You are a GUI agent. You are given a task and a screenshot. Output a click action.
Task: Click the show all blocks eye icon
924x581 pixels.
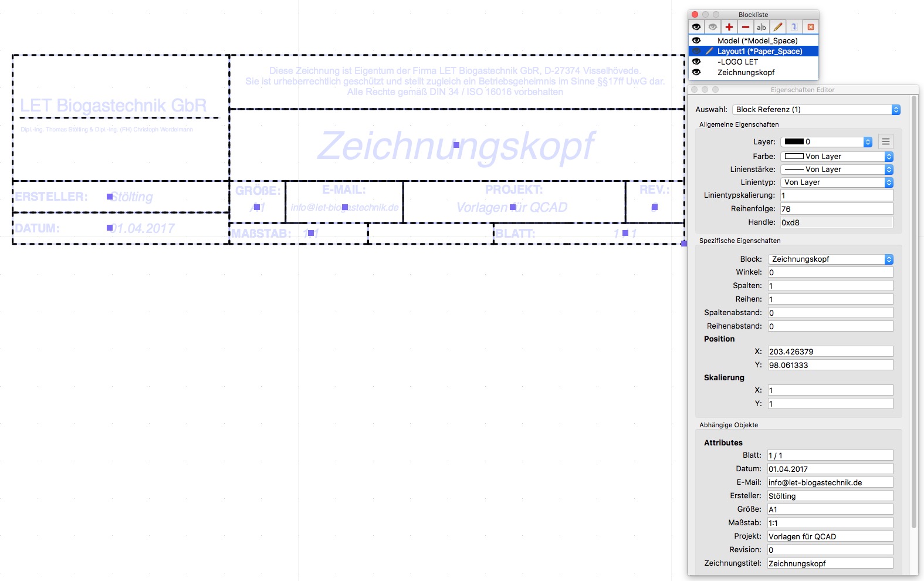(x=696, y=27)
